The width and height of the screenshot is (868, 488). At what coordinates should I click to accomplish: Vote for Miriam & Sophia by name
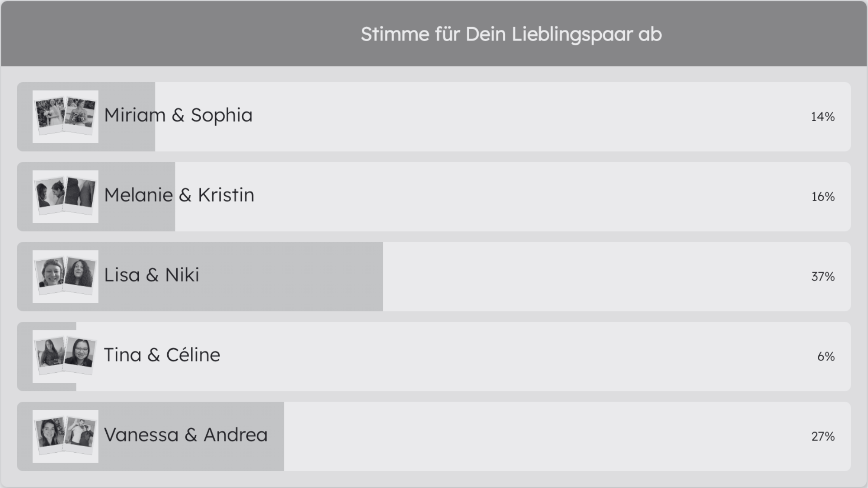[178, 115]
